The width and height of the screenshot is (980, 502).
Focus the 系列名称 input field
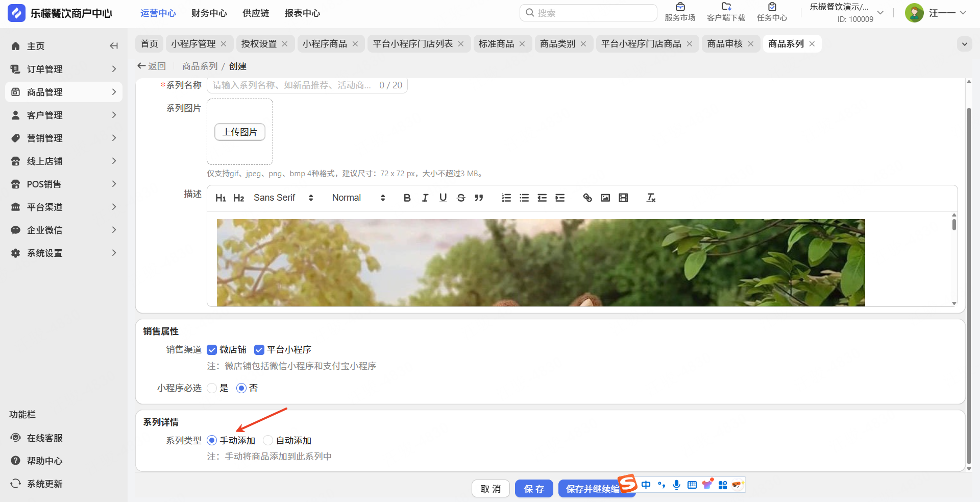[307, 85]
